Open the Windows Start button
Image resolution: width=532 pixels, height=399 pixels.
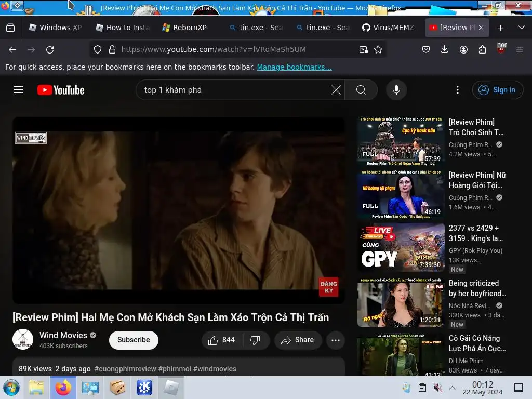pyautogui.click(x=11, y=388)
